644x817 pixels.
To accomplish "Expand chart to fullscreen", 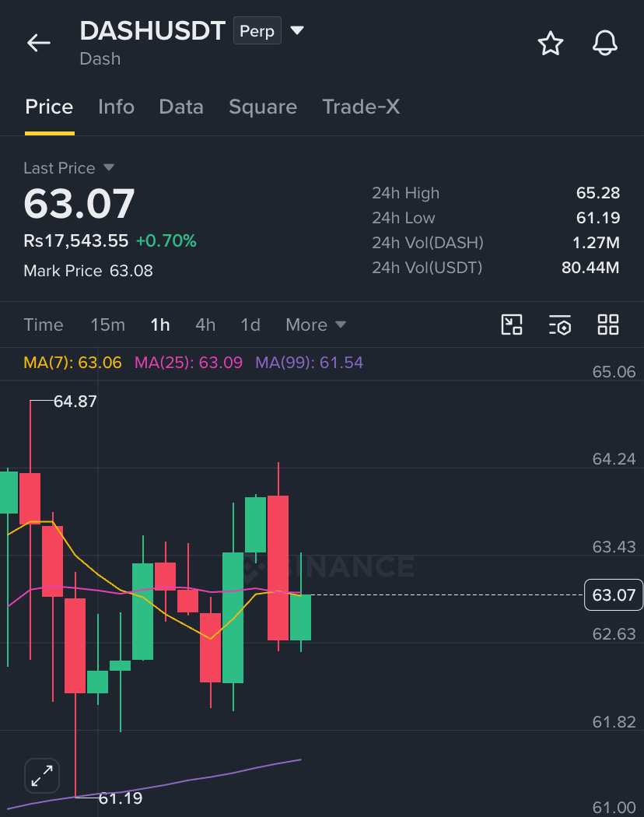I will coord(42,775).
